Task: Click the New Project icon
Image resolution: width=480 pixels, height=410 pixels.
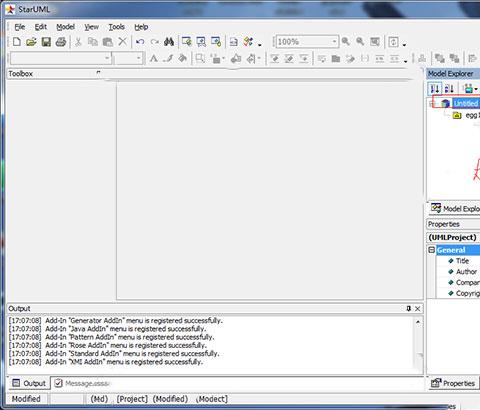Action: [17, 42]
